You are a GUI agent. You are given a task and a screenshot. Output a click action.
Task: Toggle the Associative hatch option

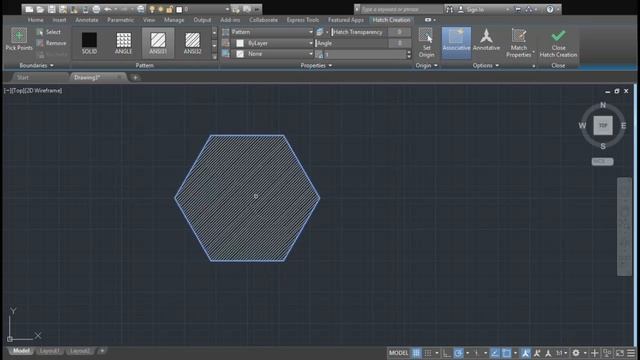coord(456,42)
